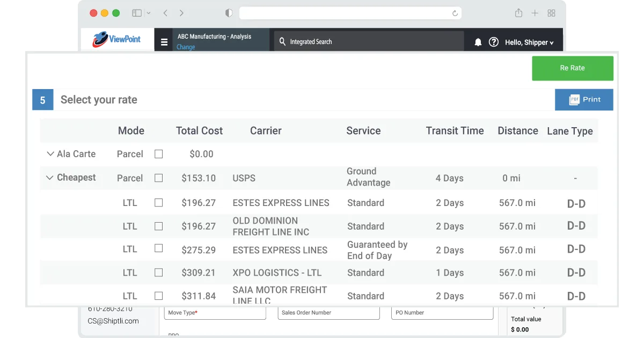Click the Select your rate heading

99,100
